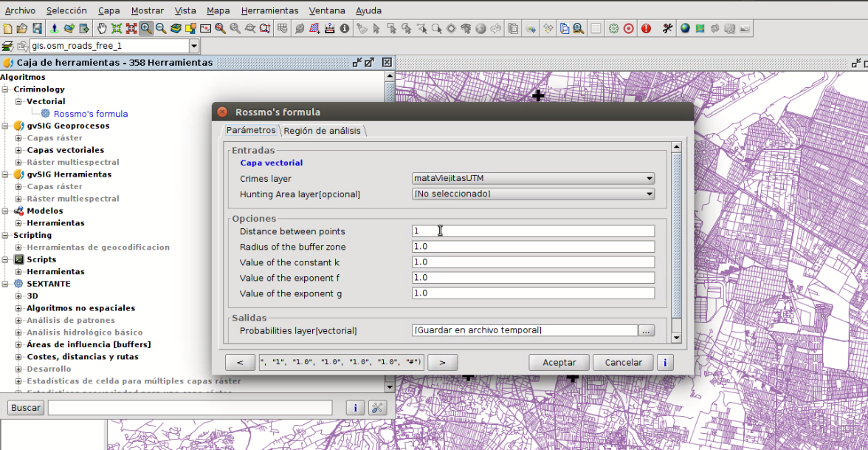The image size is (868, 450).
Task: Open project using the folder icon
Action: (x=22, y=29)
